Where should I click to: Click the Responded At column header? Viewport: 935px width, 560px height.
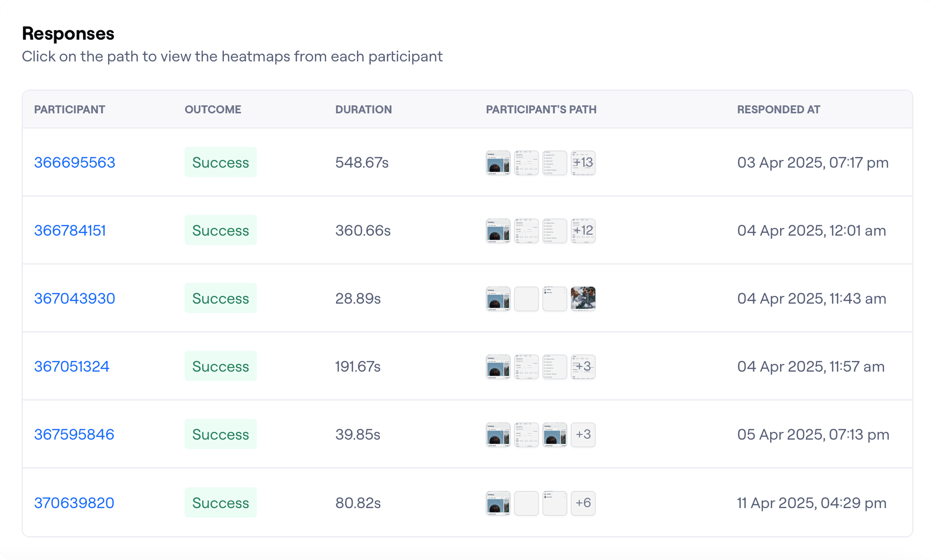coord(779,110)
